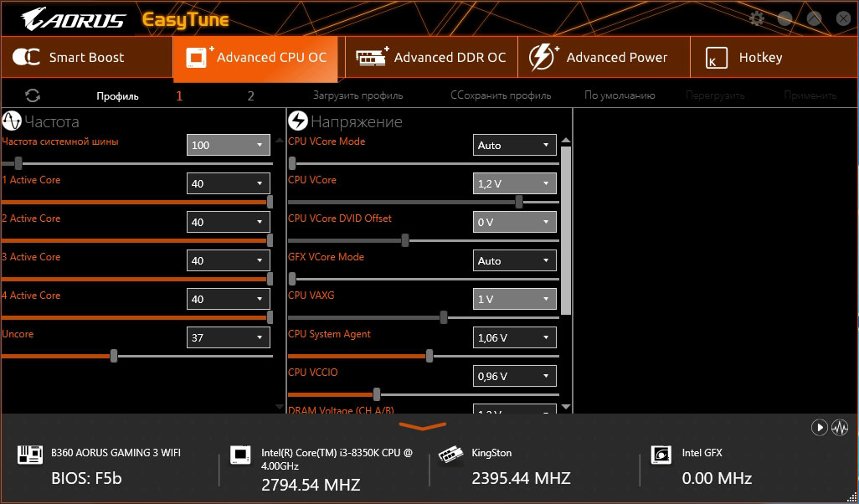Screen dimensions: 859x504
Task: Click the Advanced Power lightning icon
Action: [543, 57]
